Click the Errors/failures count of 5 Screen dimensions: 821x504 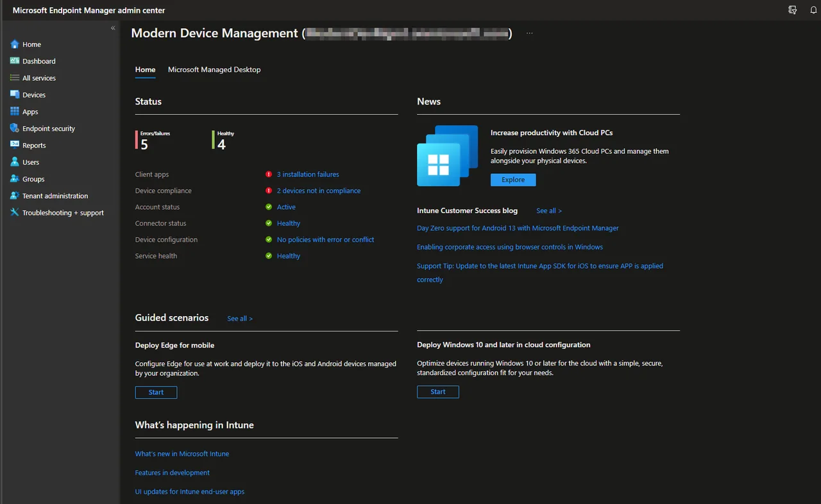[144, 145]
